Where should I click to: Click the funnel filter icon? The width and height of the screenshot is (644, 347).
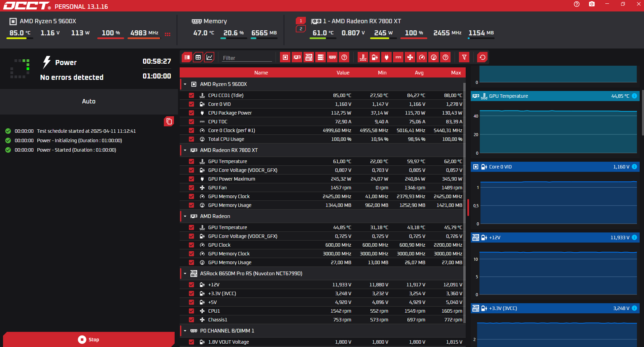pos(464,57)
